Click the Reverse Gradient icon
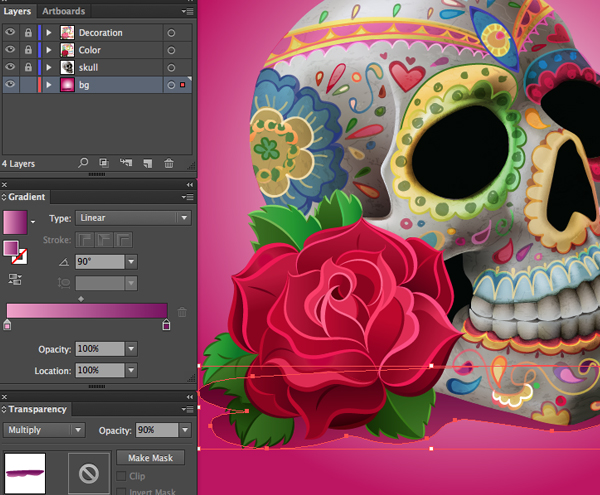The height and width of the screenshot is (495, 600). pos(15,279)
